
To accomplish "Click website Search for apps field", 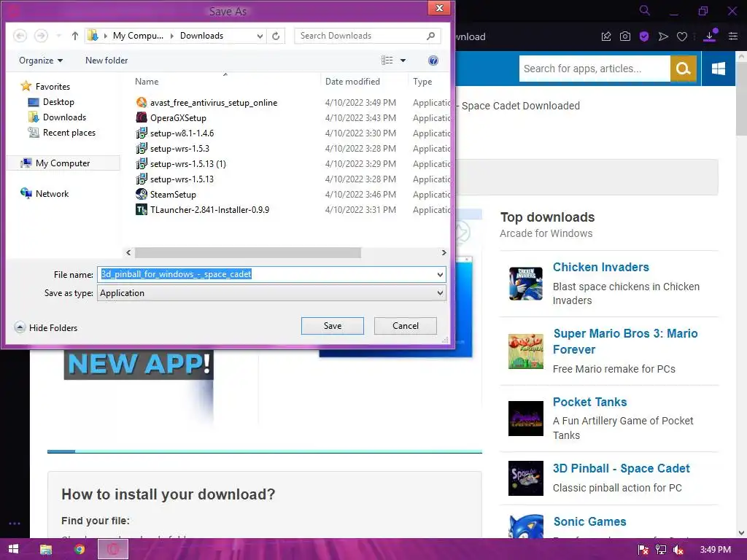I will (595, 69).
